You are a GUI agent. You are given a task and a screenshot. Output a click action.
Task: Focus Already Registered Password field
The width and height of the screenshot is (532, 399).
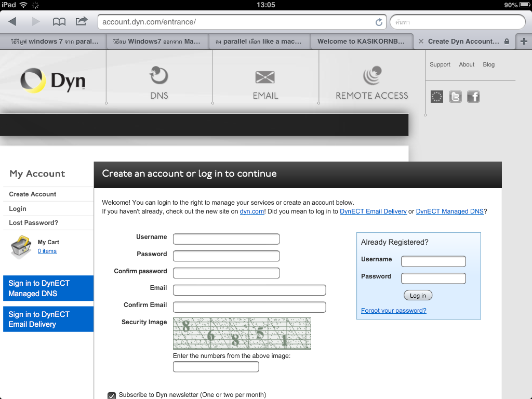coord(433,278)
